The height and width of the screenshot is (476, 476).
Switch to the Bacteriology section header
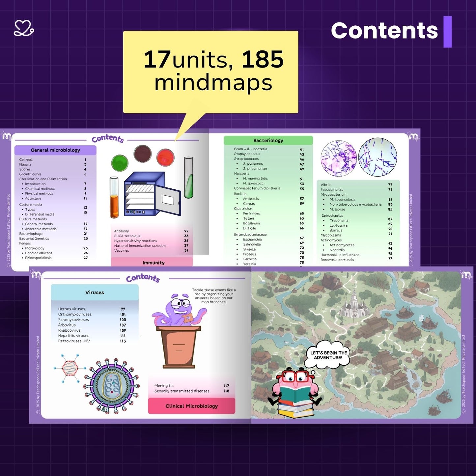click(x=268, y=140)
